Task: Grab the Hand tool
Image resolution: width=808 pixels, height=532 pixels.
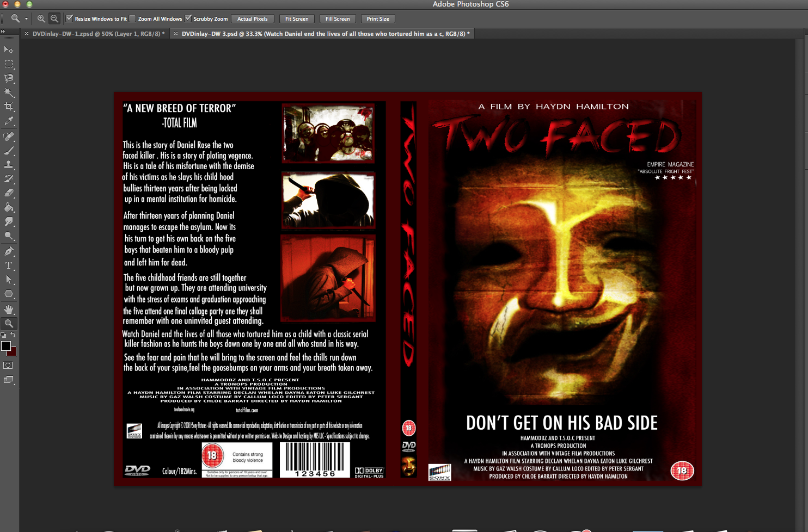Action: pyautogui.click(x=8, y=309)
